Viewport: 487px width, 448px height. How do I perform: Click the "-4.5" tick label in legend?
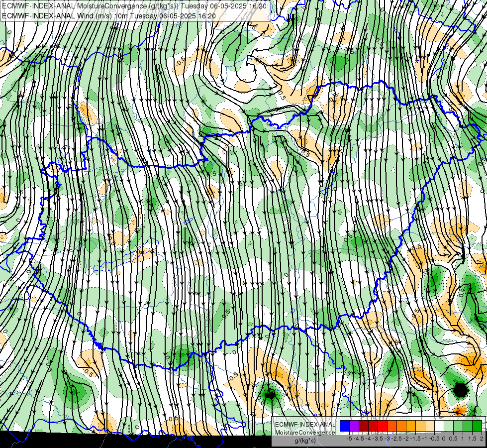359,439
